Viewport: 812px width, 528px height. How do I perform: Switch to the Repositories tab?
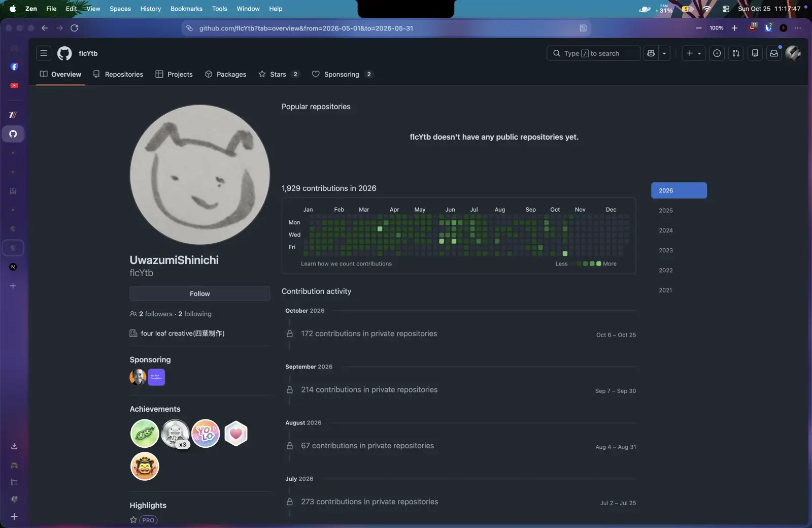[x=118, y=74]
